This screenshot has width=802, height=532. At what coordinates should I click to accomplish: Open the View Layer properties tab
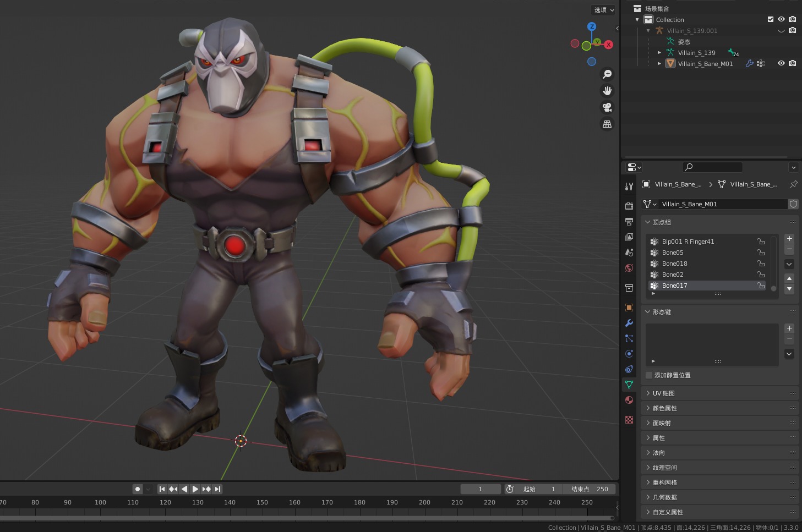pyautogui.click(x=629, y=237)
